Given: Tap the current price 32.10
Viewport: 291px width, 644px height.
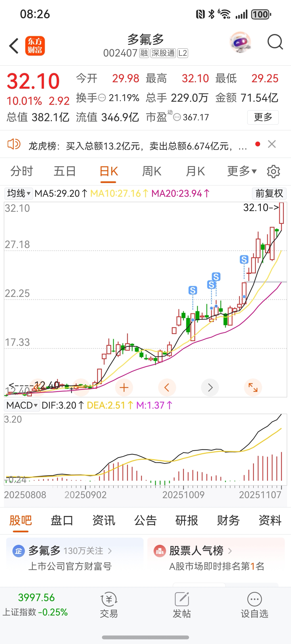Looking at the screenshot, I should coord(33,81).
